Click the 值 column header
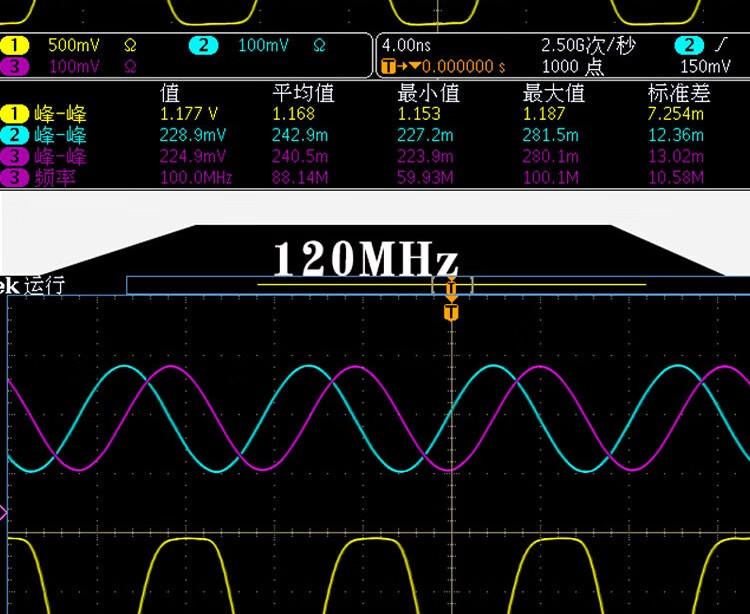 point(170,93)
